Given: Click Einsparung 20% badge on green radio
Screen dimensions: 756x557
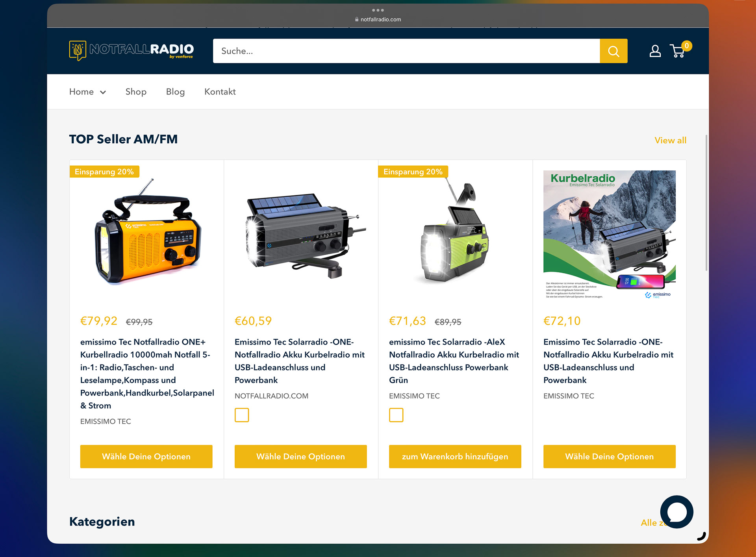Looking at the screenshot, I should click(x=413, y=172).
